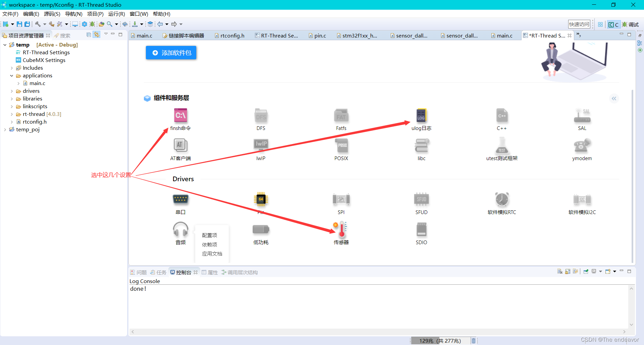Select the Fatfs component icon
This screenshot has height=345, width=644.
(341, 116)
